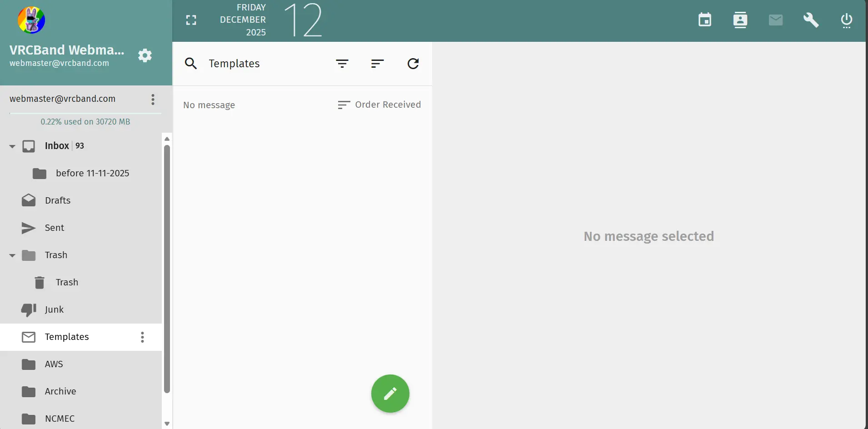Click the green compose message button
Viewport: 868px width, 429px height.
[390, 394]
